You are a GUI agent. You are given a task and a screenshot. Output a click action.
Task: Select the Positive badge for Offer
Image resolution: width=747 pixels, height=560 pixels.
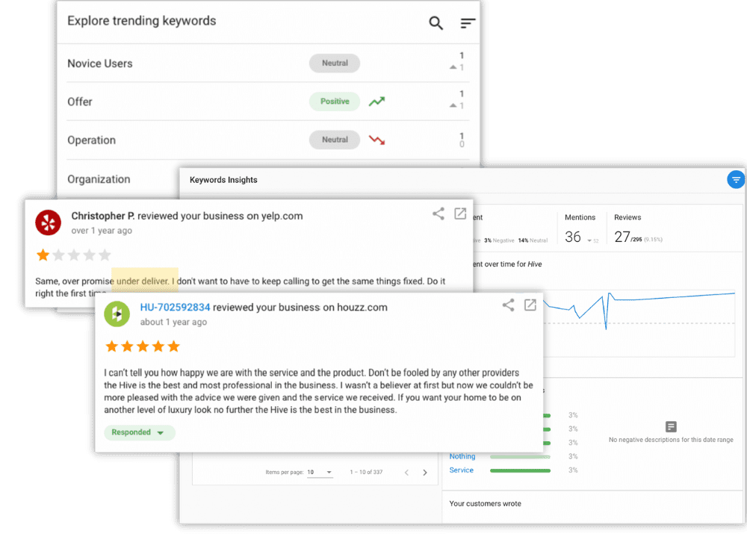tap(334, 101)
